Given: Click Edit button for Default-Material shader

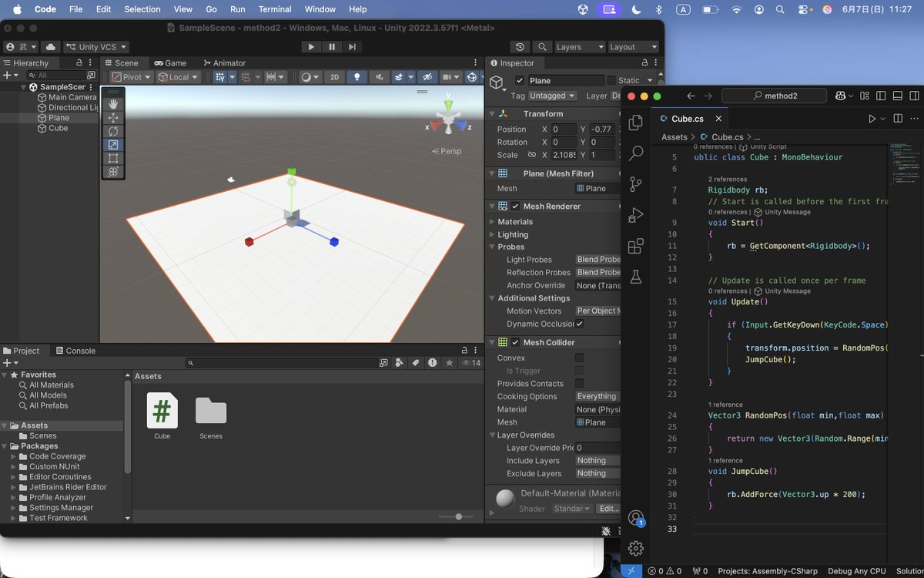Looking at the screenshot, I should click(x=608, y=509).
